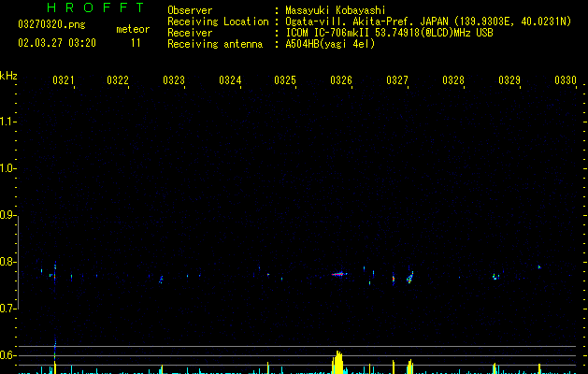Click the 0322 time marker
Viewport: 588px width, 374px height.
click(x=118, y=80)
